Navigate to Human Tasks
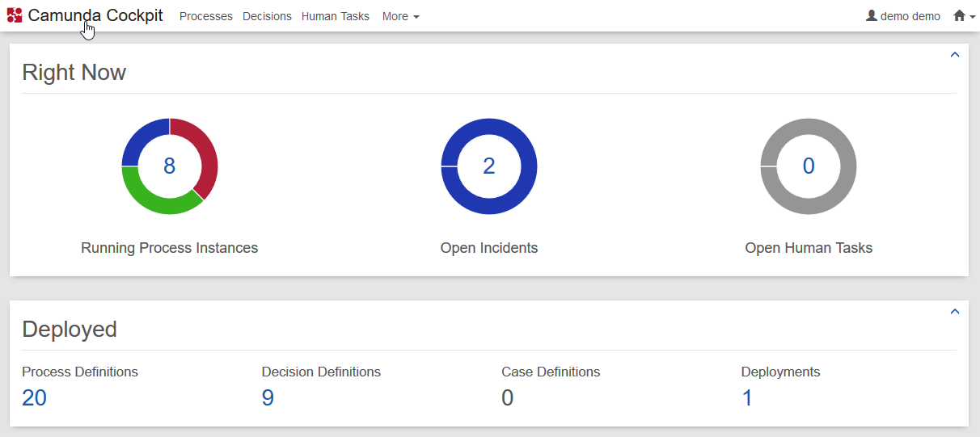The height and width of the screenshot is (437, 980). coord(335,16)
